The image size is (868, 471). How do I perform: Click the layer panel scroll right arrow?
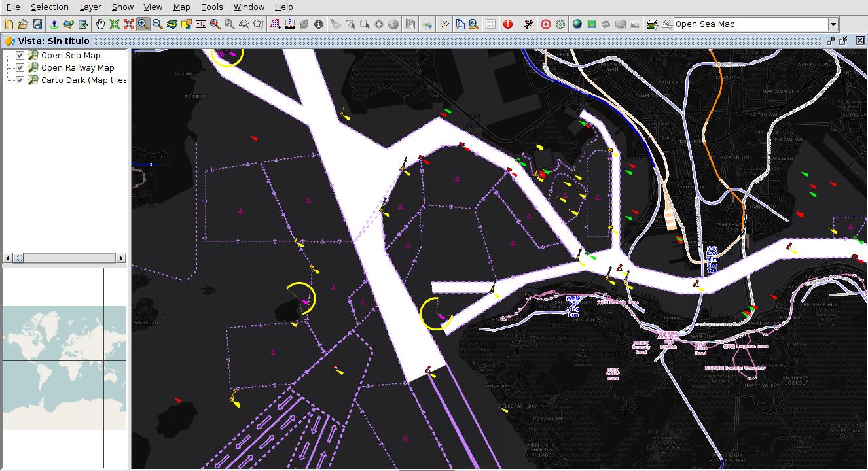(121, 258)
